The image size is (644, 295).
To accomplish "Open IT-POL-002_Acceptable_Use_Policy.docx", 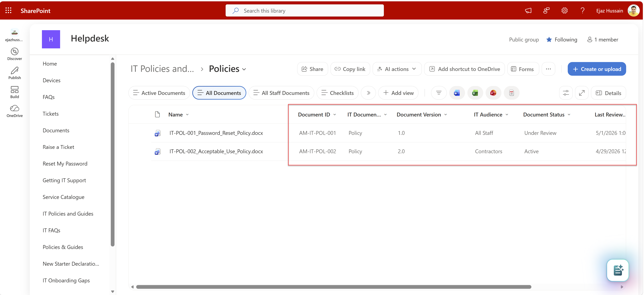I will 216,151.
